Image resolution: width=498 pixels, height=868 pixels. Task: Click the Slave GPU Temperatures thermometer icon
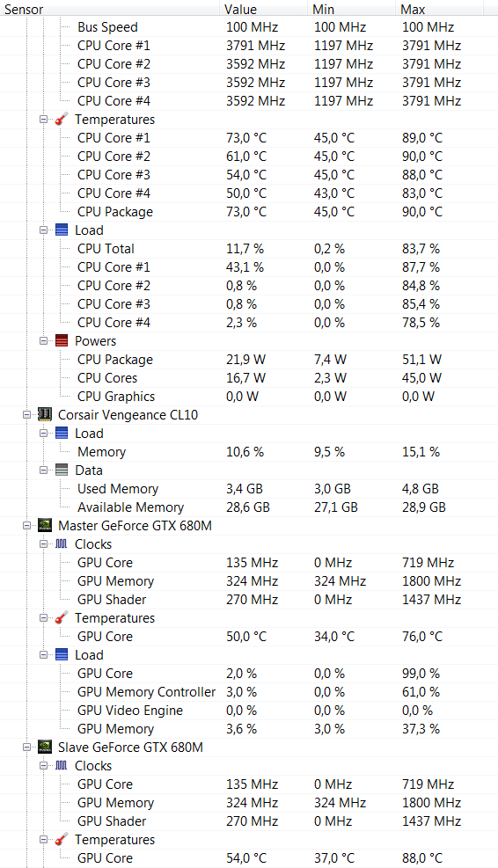click(62, 839)
